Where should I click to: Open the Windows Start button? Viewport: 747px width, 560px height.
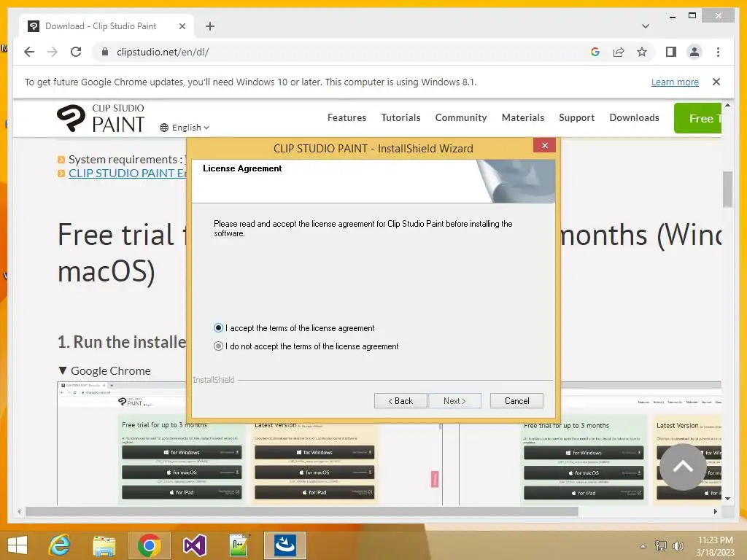point(18,545)
